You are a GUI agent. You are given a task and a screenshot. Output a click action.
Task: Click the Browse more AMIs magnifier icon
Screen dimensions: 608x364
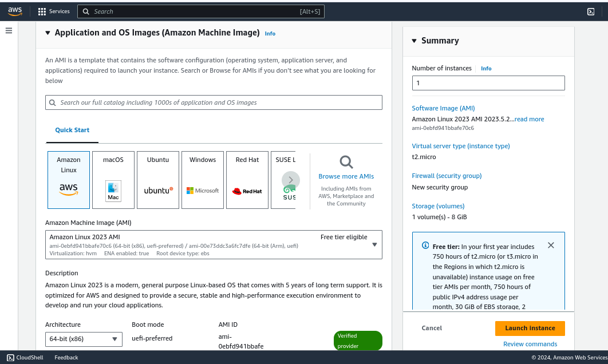click(x=346, y=162)
